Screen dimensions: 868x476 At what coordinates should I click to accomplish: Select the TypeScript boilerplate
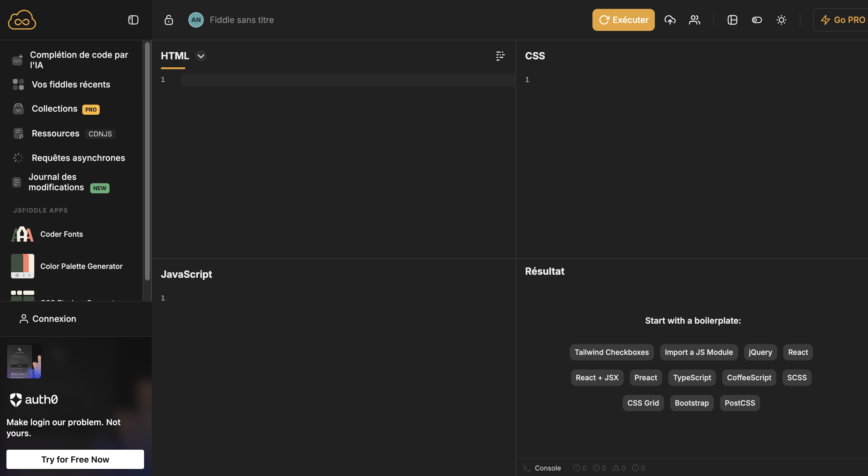692,377
